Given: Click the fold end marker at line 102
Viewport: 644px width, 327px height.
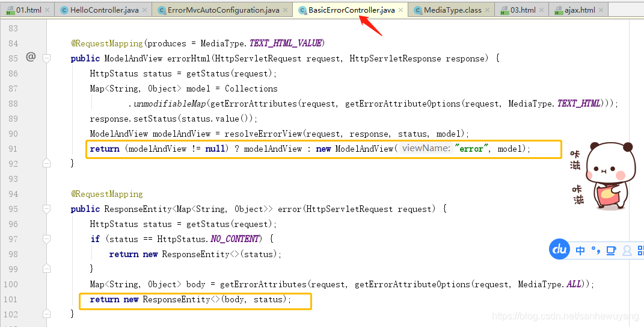Looking at the screenshot, I should (x=46, y=314).
